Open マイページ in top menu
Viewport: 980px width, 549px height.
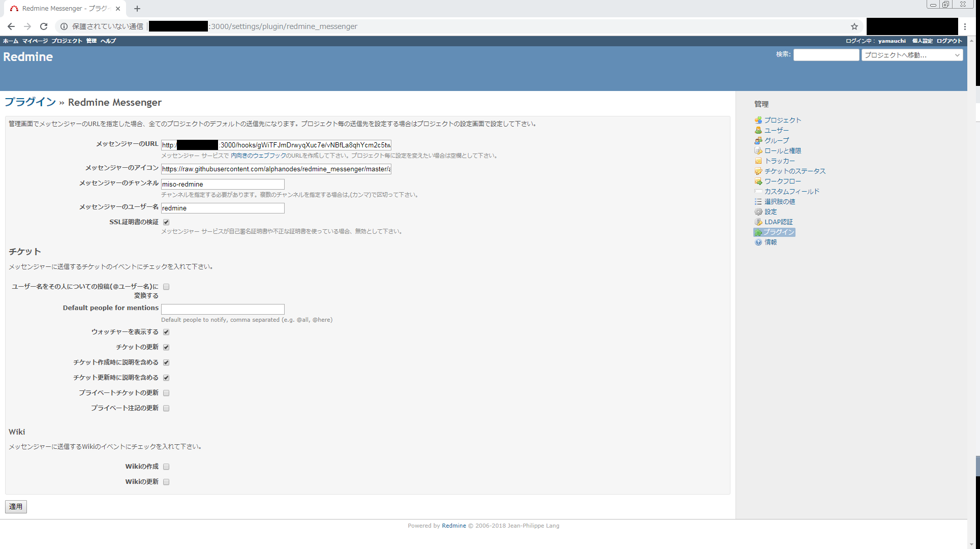[35, 41]
